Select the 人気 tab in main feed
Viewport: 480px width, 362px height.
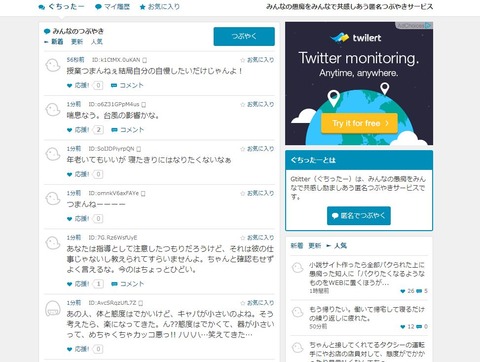[x=97, y=42]
